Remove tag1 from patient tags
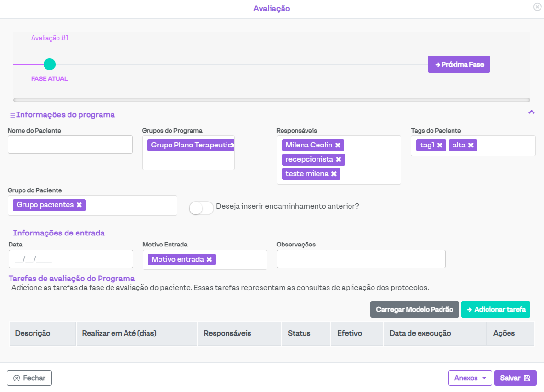The image size is (544, 392). [440, 145]
